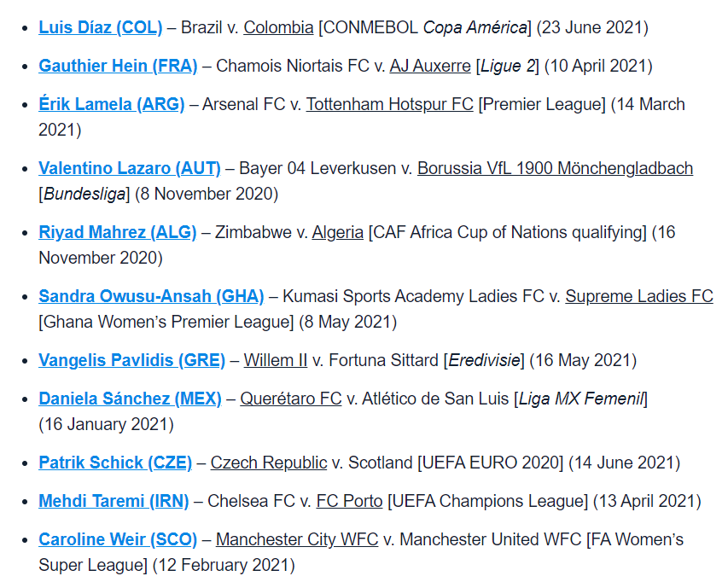This screenshot has height=582, width=728.
Task: Follow the AJ Auxerre link
Action: click(430, 66)
